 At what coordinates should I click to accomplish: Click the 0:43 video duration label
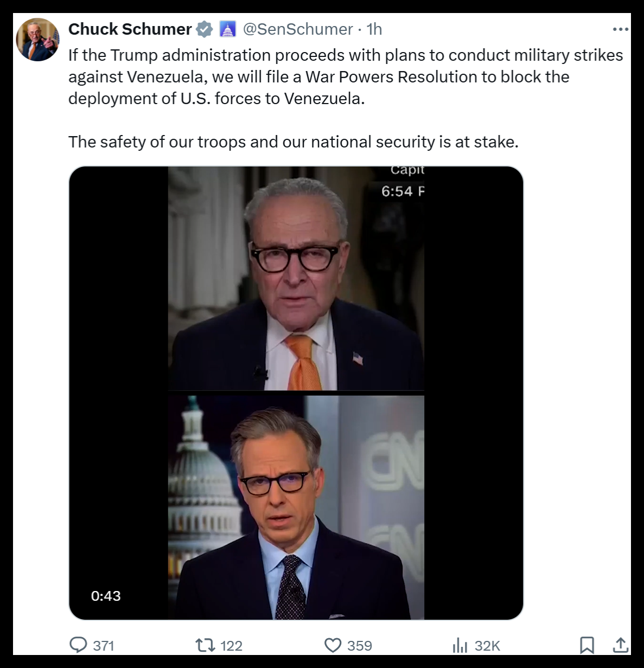tap(106, 596)
